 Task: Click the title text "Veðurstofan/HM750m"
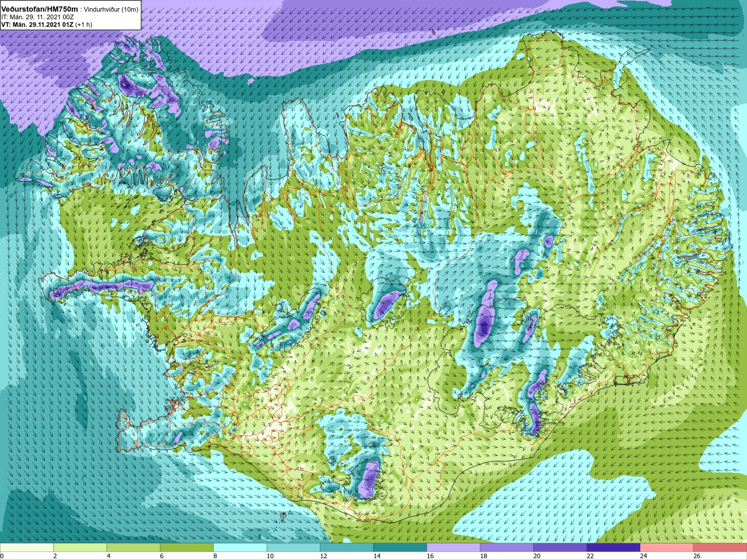(x=40, y=9)
